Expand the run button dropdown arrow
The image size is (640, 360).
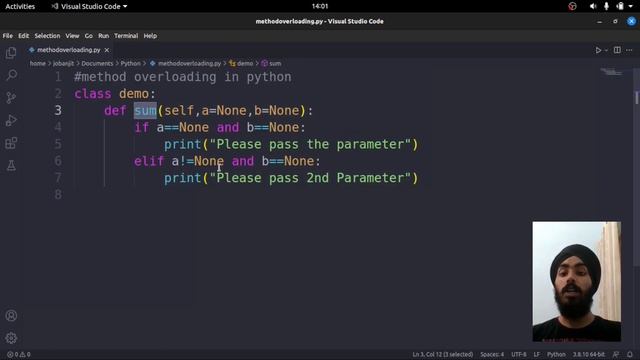click(606, 50)
